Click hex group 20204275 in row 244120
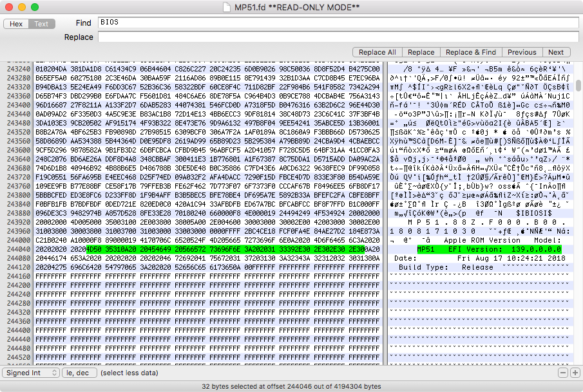The image size is (583, 392). pos(51,267)
